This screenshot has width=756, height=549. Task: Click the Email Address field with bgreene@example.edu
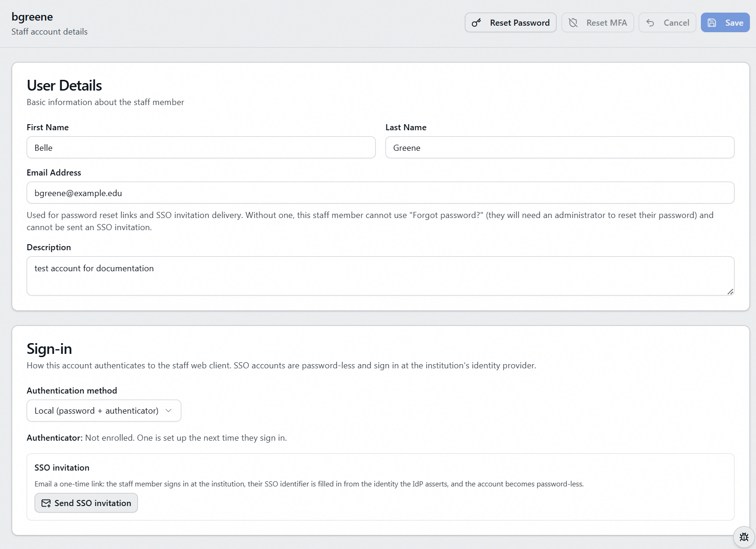[x=380, y=193]
